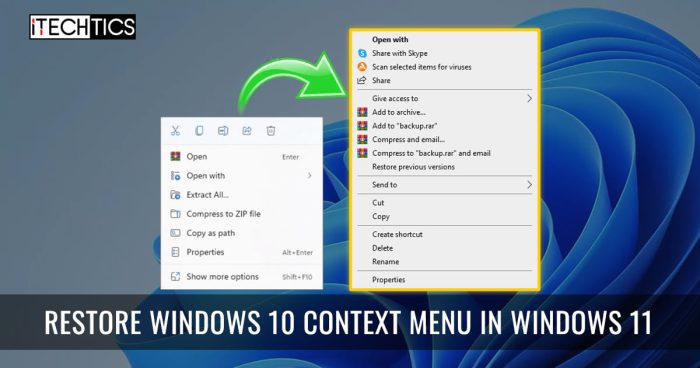Click the WinRAR icon beside Add to archive
The height and width of the screenshot is (368, 700).
(362, 112)
